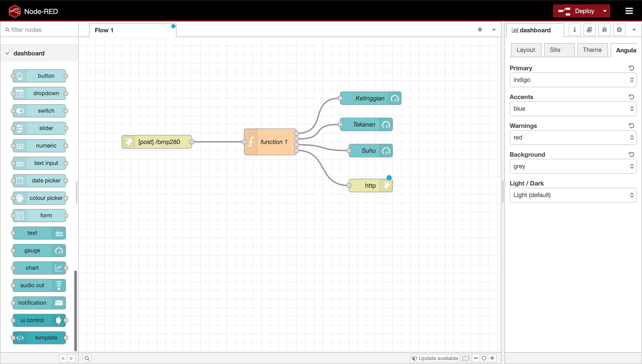This screenshot has height=364, width=642.
Task: Reset Warnings color to default
Action: point(631,126)
